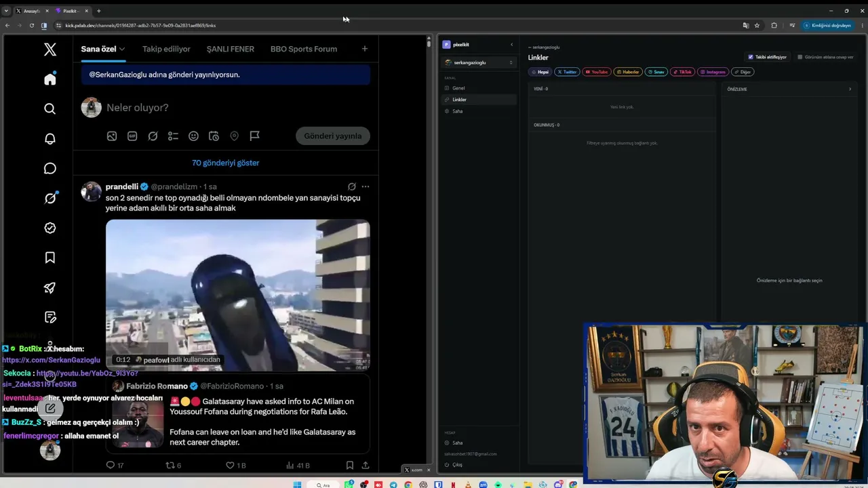Click the flag icon in the composer

[x=254, y=136]
